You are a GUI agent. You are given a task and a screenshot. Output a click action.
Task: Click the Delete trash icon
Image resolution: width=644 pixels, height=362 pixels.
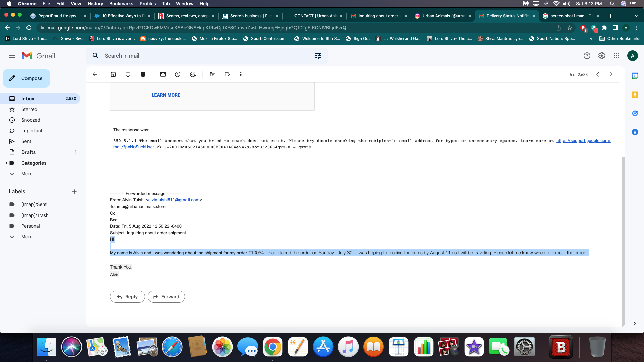[x=143, y=74]
